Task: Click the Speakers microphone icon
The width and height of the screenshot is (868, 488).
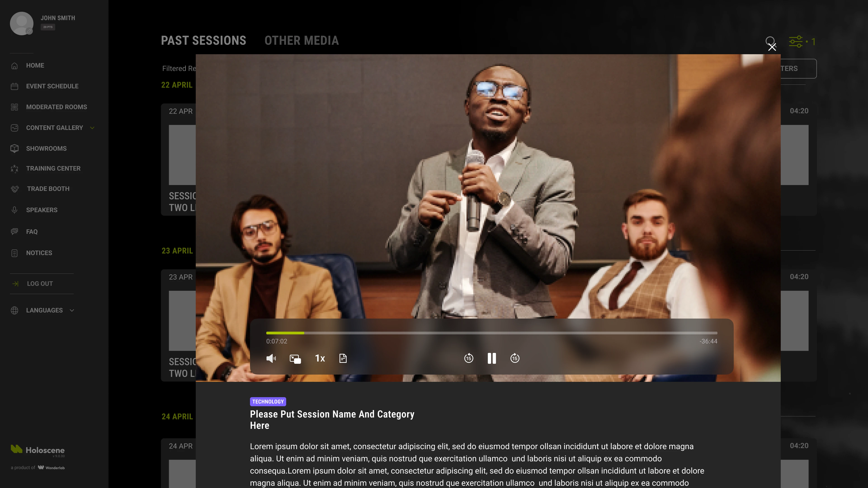Action: click(x=14, y=210)
